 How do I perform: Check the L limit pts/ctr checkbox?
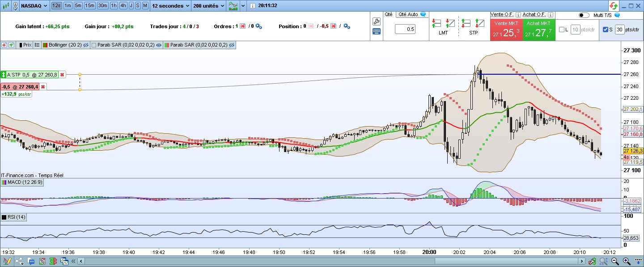coord(562,30)
